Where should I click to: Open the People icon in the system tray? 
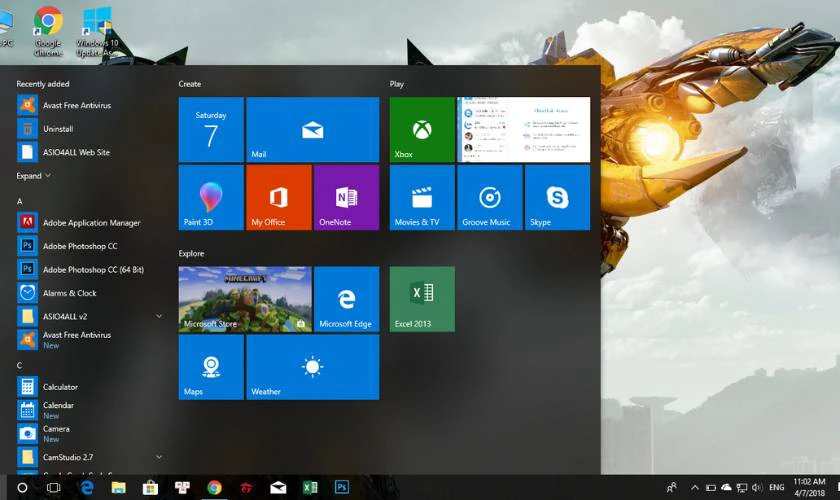tap(671, 488)
